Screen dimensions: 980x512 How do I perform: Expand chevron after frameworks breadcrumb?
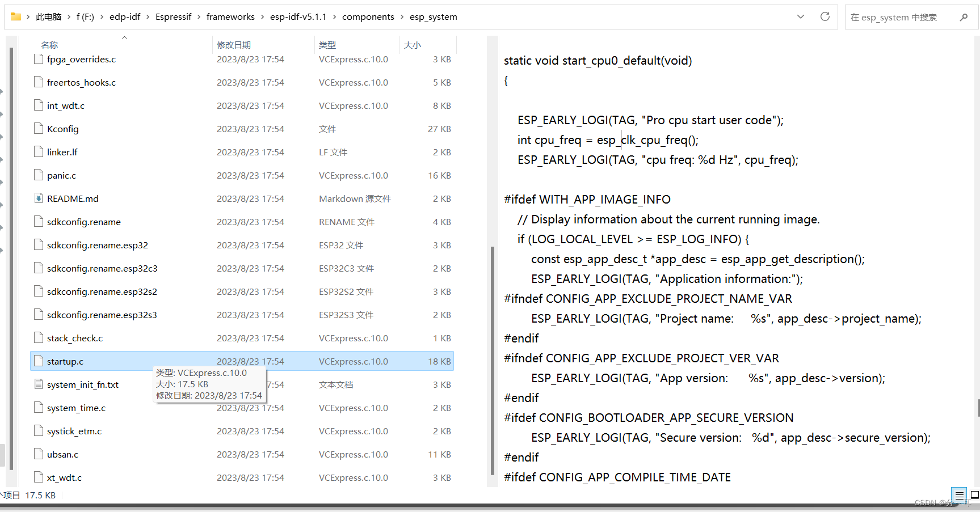click(x=263, y=17)
